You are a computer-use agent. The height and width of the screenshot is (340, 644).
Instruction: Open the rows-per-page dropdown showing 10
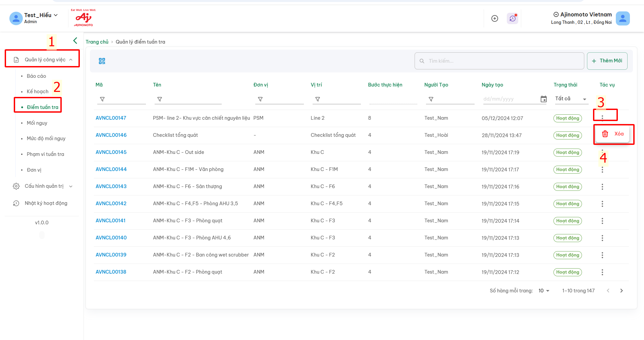(544, 291)
